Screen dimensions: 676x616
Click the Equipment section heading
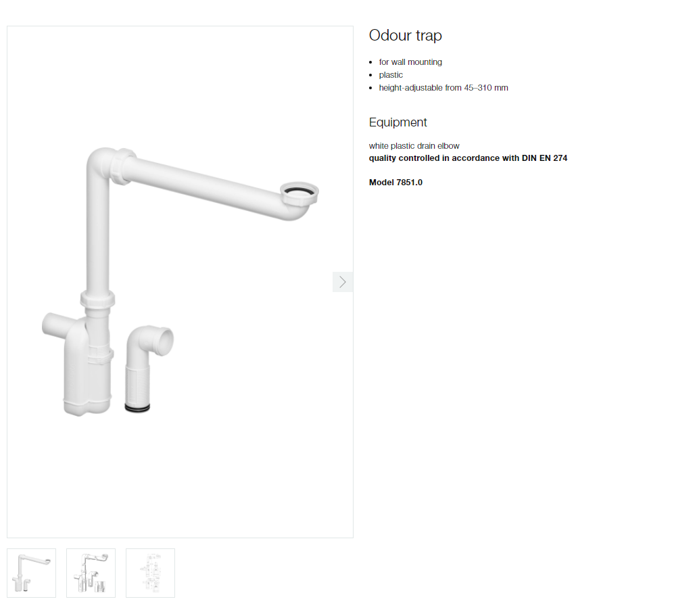coord(398,122)
